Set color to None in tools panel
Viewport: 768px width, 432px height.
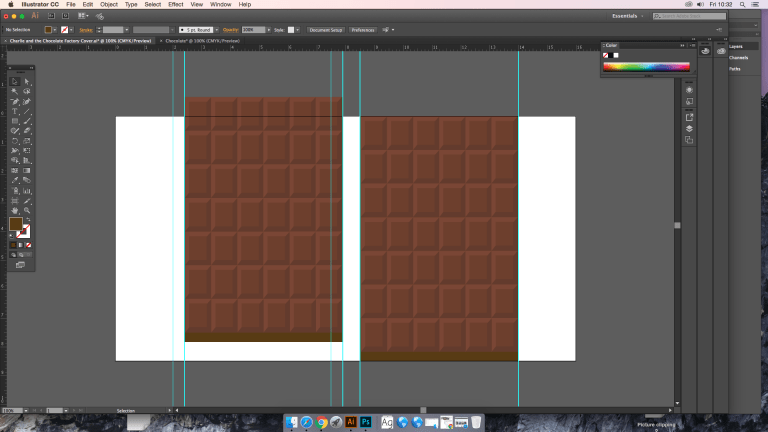27,244
